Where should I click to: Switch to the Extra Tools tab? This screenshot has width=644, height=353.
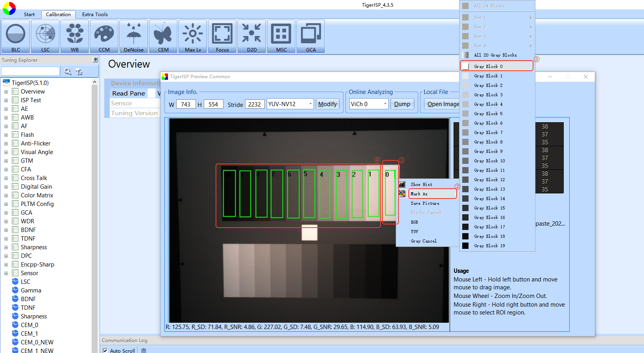95,15
